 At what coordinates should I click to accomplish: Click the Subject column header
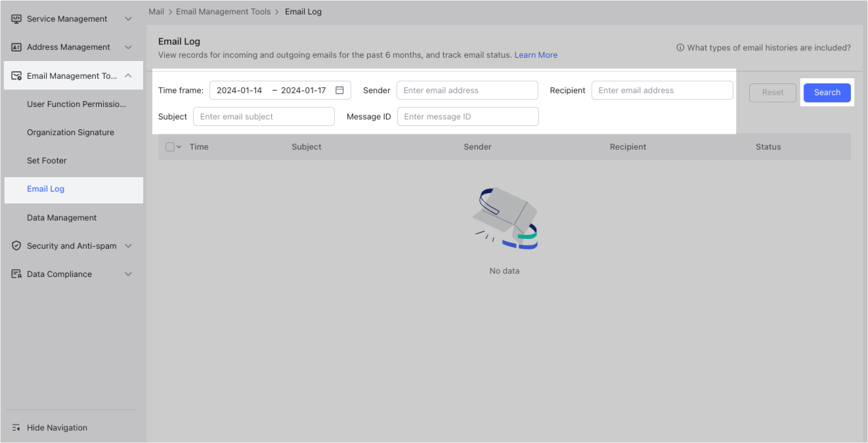coord(307,147)
